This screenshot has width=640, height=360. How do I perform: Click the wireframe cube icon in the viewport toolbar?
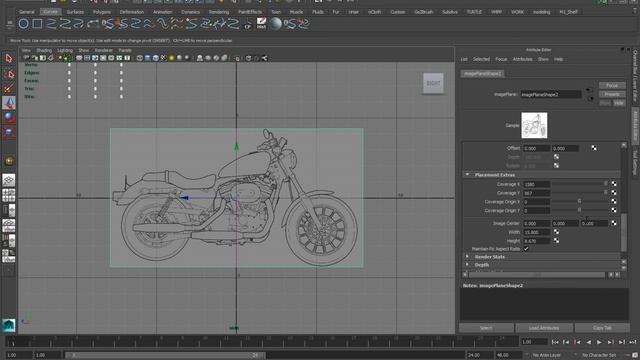click(x=140, y=58)
